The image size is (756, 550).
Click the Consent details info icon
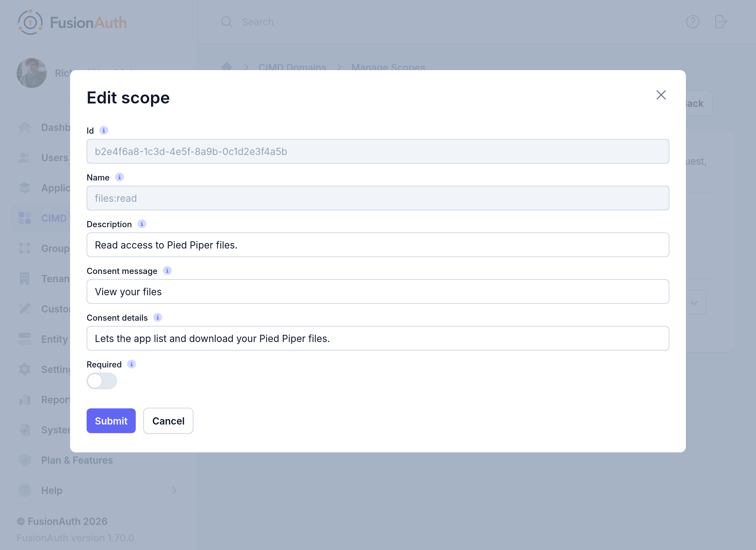pos(157,318)
